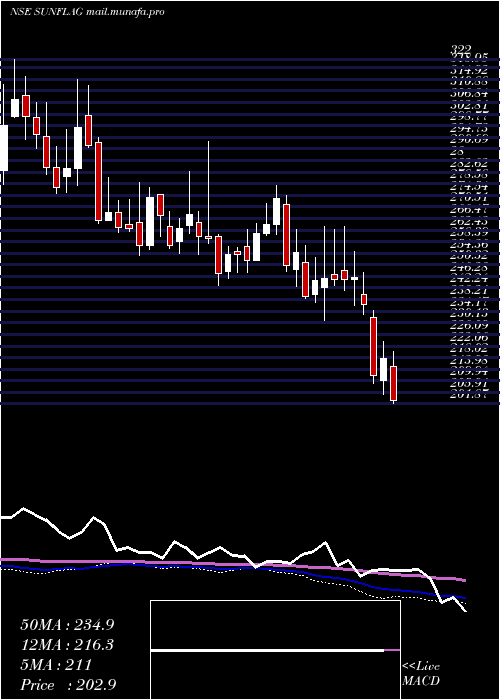Click the 302.81 price axis label
The width and height of the screenshot is (500, 700).
(x=468, y=105)
